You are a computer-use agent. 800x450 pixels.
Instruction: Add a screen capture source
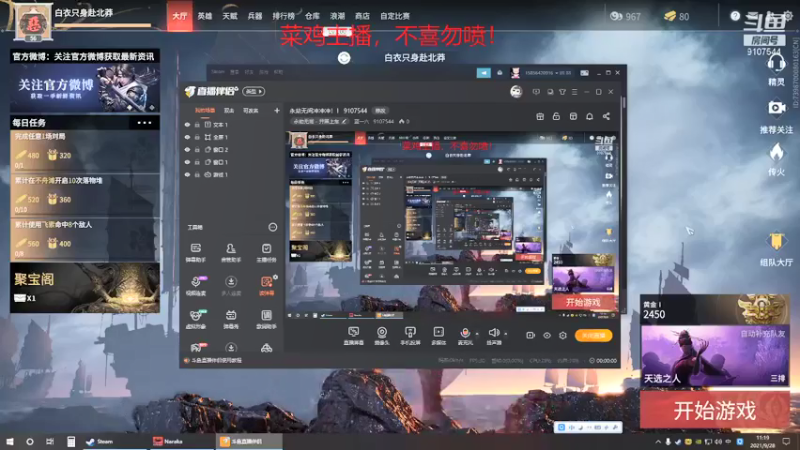[x=353, y=336]
